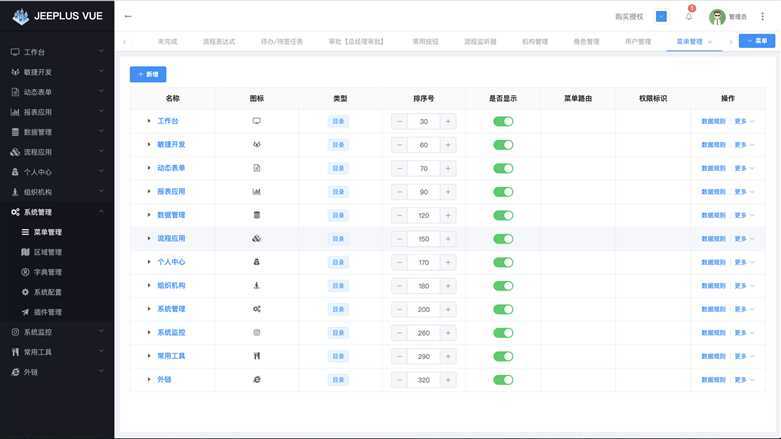Increase the sort number for 系统监控 row
This screenshot has width=781, height=439.
click(448, 332)
